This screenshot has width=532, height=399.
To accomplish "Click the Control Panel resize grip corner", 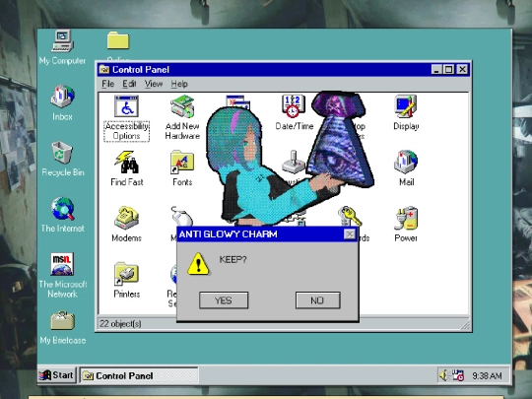I will tap(465, 325).
